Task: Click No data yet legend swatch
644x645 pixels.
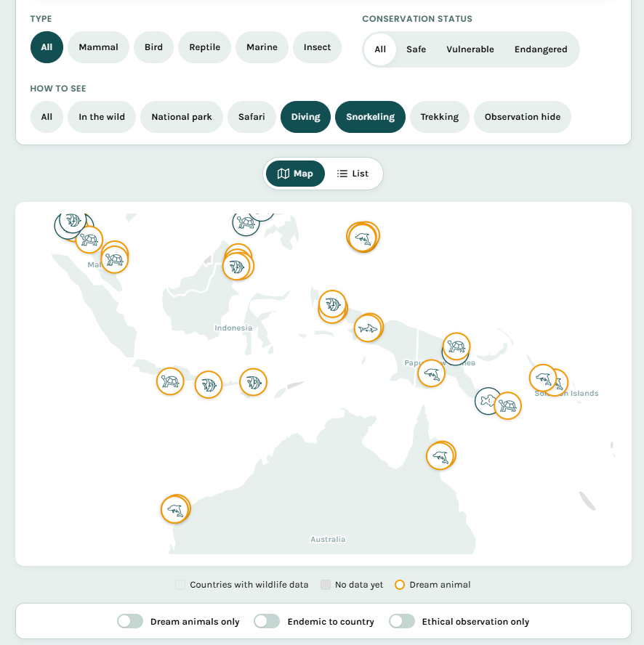Action: point(326,585)
